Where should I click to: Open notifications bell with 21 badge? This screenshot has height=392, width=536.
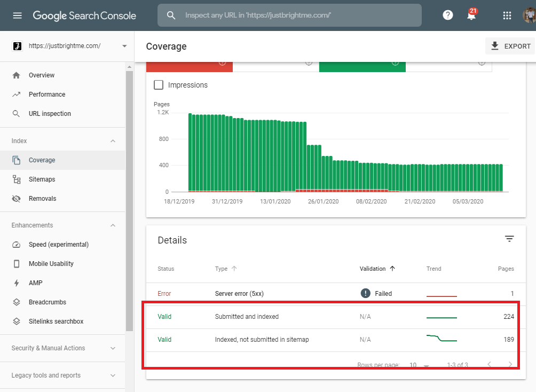[472, 14]
